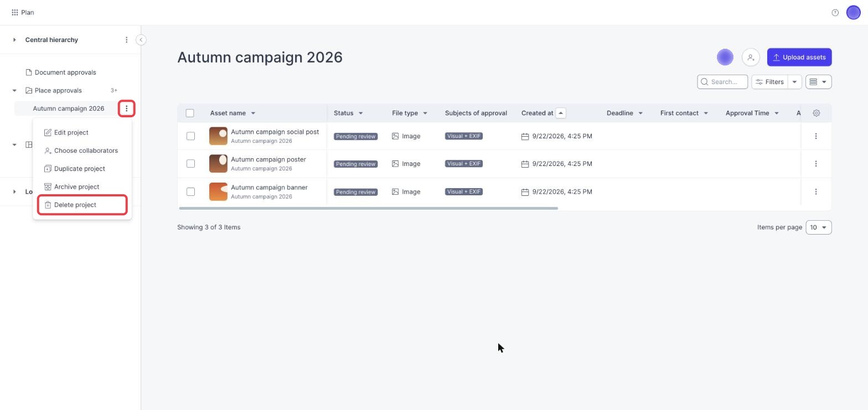Open table column settings gear icon
The image size is (868, 410).
[x=816, y=113]
